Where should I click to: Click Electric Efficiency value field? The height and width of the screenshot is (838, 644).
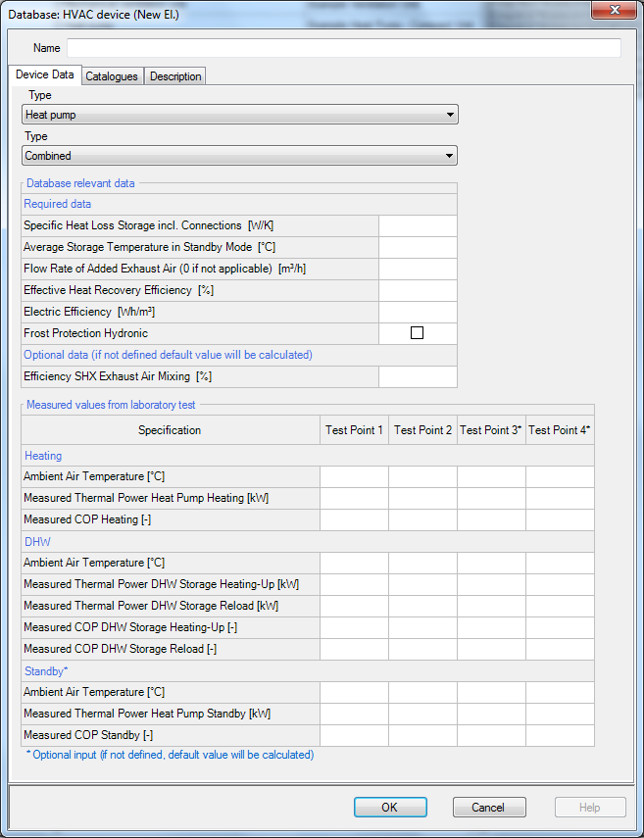418,312
